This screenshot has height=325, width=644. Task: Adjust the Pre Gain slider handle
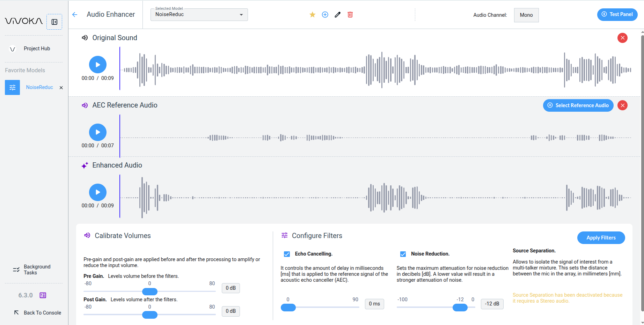click(x=150, y=291)
